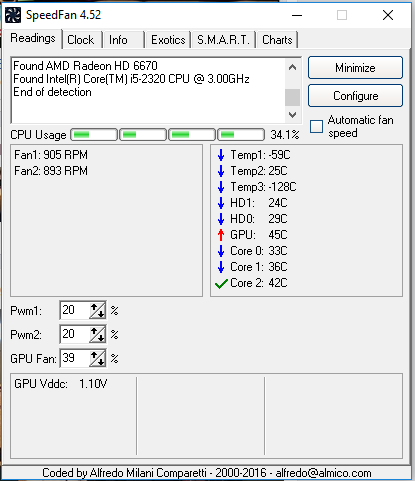Click the blue down arrow beside Temp1
Image resolution: width=415 pixels, height=481 pixels.
point(221,155)
